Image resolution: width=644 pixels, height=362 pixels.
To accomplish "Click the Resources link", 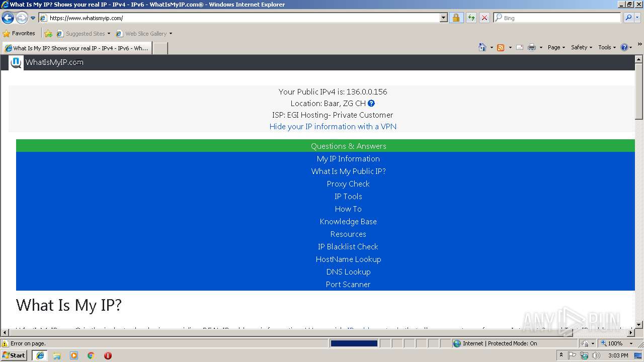I will [348, 234].
